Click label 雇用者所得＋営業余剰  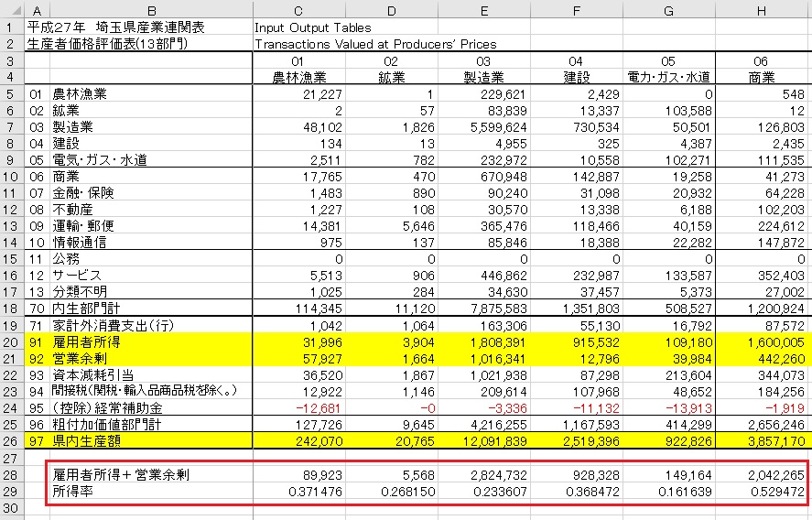point(121,474)
